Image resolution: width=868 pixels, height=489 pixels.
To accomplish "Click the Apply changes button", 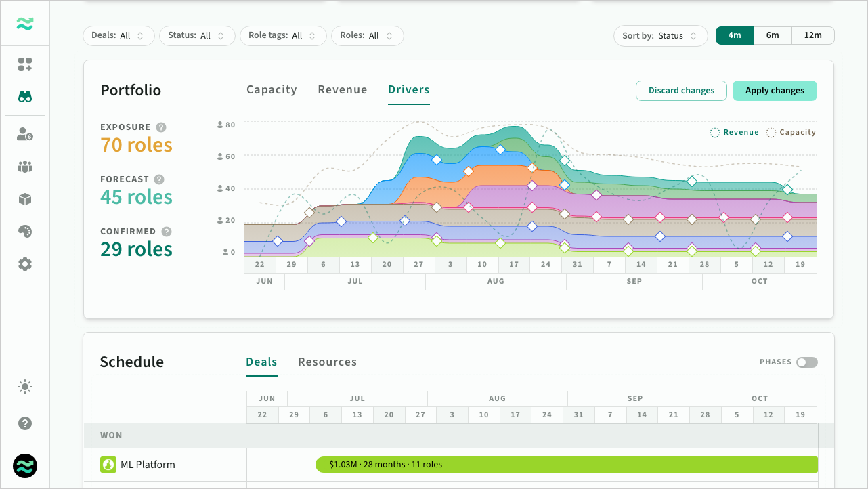I will pyautogui.click(x=775, y=91).
